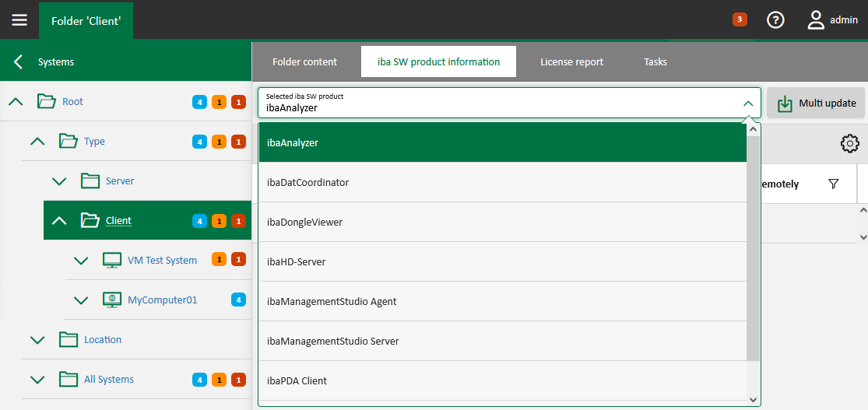Screen dimensions: 868x410
Task: Collapse the Client tree node
Action: [x=59, y=220]
